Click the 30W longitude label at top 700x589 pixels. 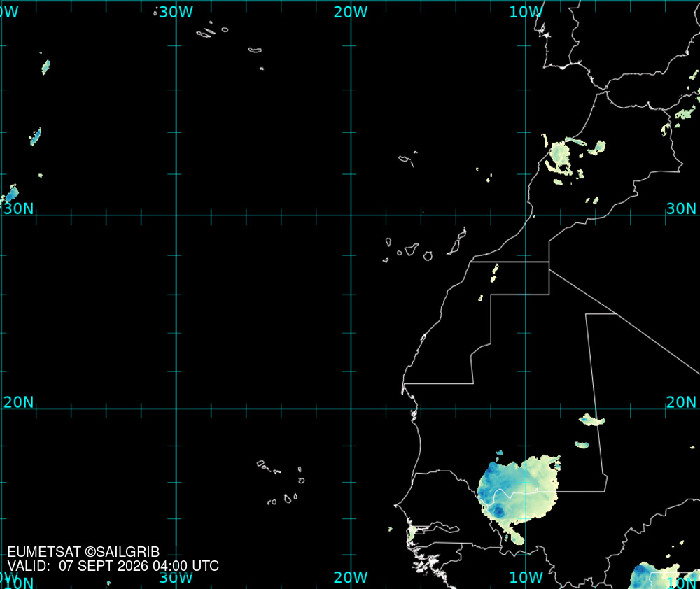point(176,12)
